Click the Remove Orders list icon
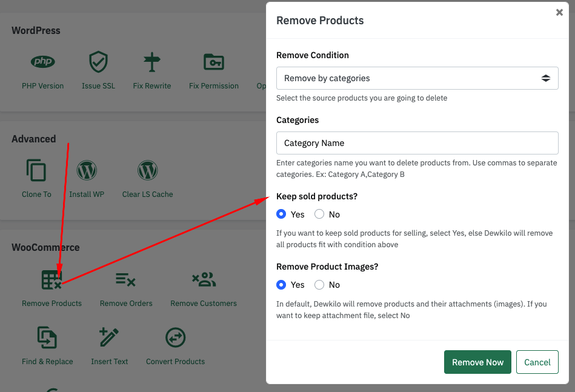The width and height of the screenshot is (575, 392). click(126, 279)
